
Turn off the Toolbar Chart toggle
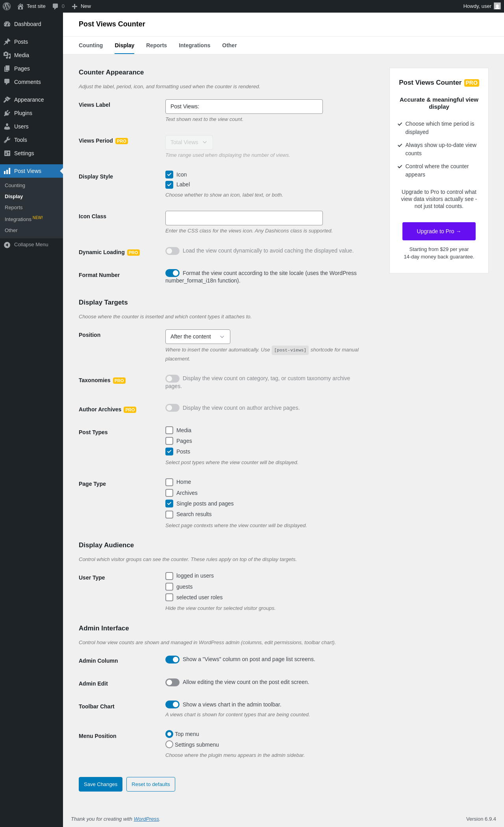pos(172,704)
